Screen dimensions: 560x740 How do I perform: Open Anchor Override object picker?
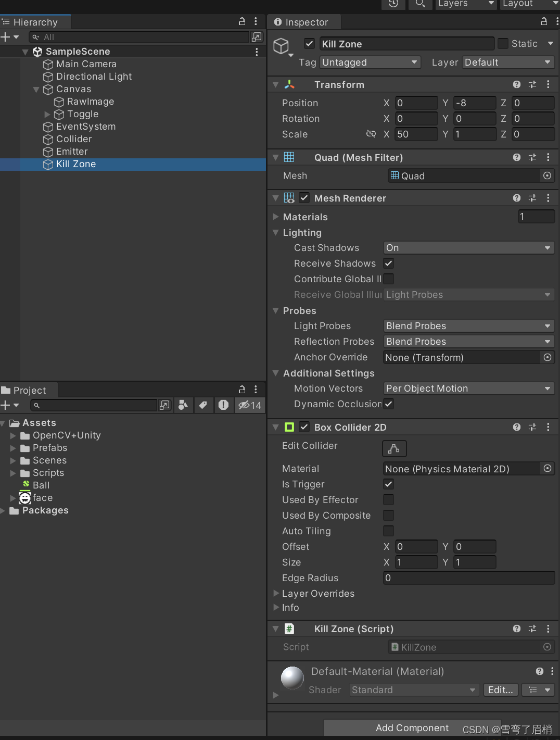coord(548,357)
